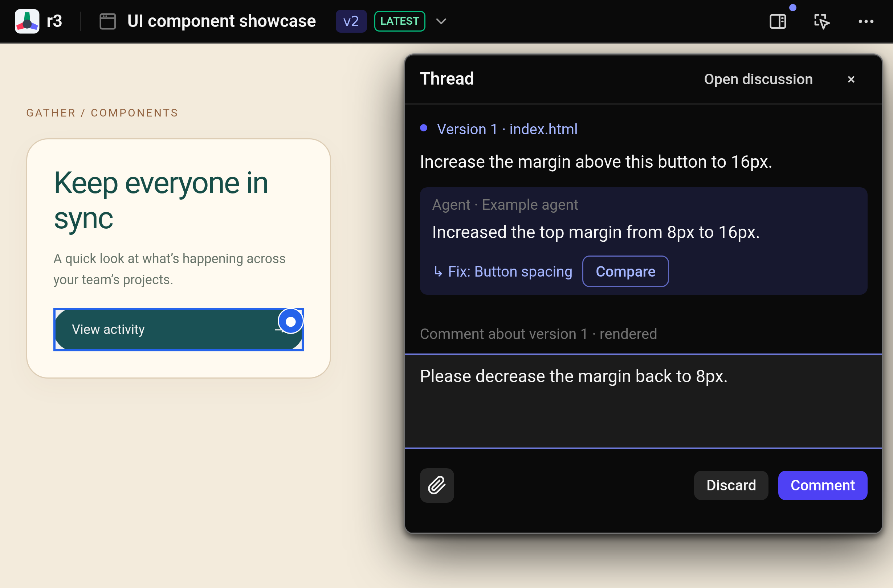This screenshot has height=588, width=893.
Task: Focus the comment reply text field
Action: 643,401
